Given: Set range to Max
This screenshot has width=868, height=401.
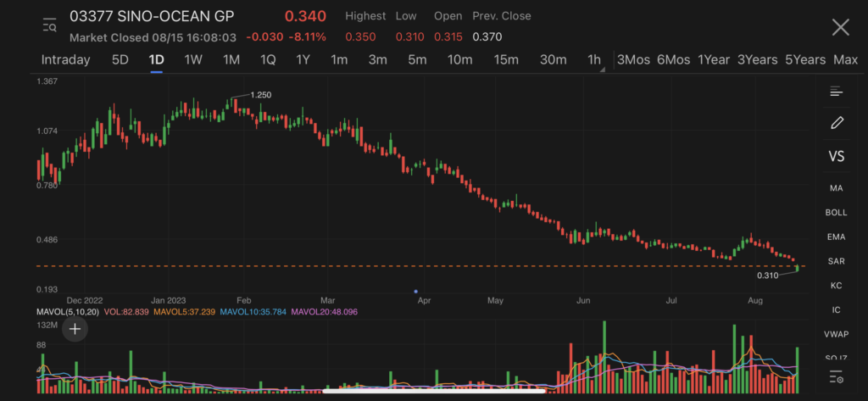Looking at the screenshot, I should point(845,60).
